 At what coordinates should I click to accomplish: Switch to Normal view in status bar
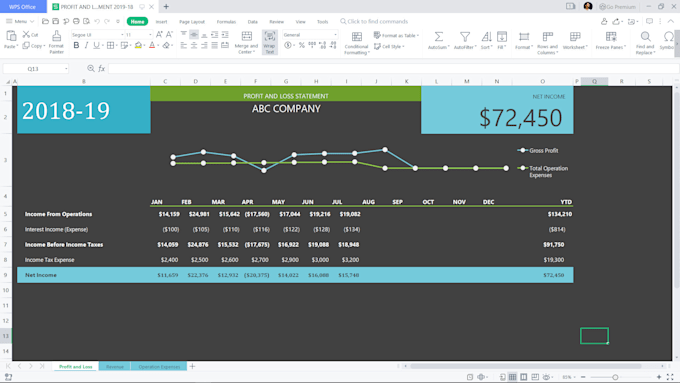(513, 377)
